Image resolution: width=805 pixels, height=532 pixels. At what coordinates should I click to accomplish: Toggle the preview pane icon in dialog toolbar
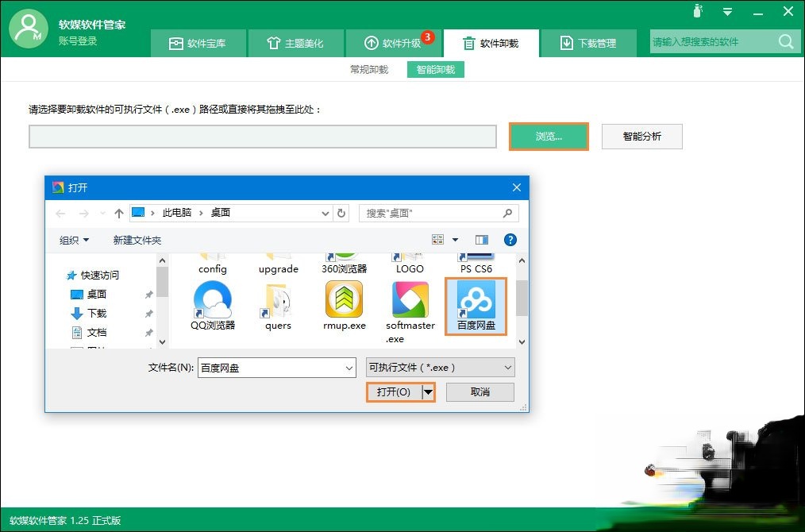[x=483, y=239]
